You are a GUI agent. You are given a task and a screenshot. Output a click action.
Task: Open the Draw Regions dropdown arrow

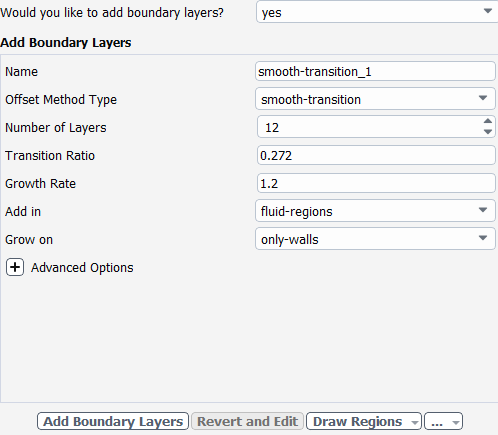pos(415,422)
